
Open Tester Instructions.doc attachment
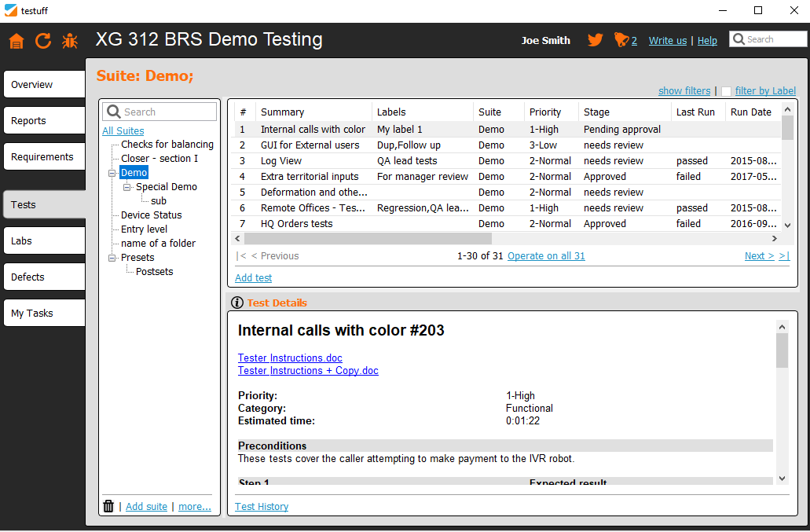point(290,358)
